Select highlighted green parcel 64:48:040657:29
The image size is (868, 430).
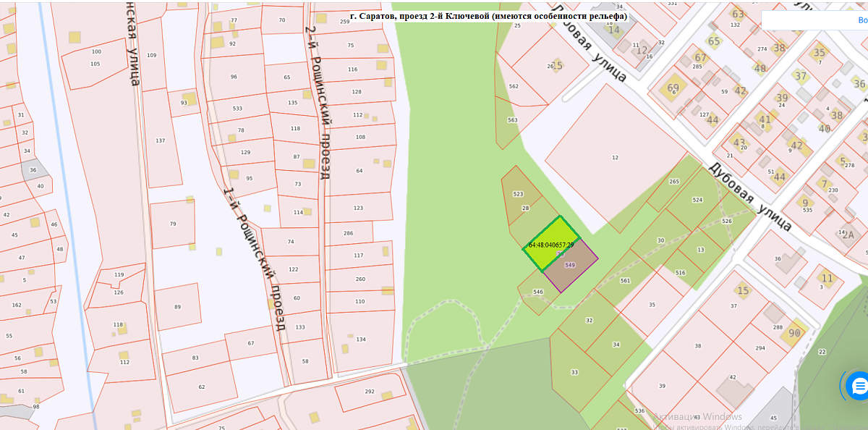550,244
